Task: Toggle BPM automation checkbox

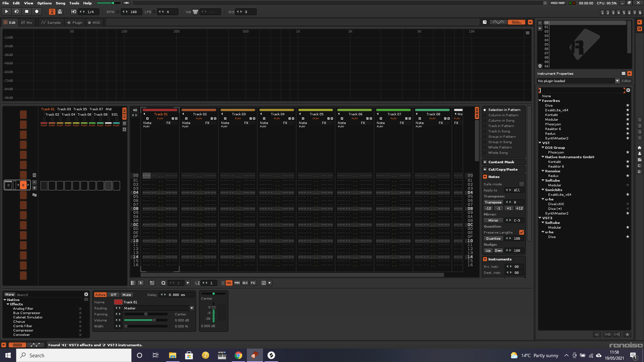Action: coord(118,12)
